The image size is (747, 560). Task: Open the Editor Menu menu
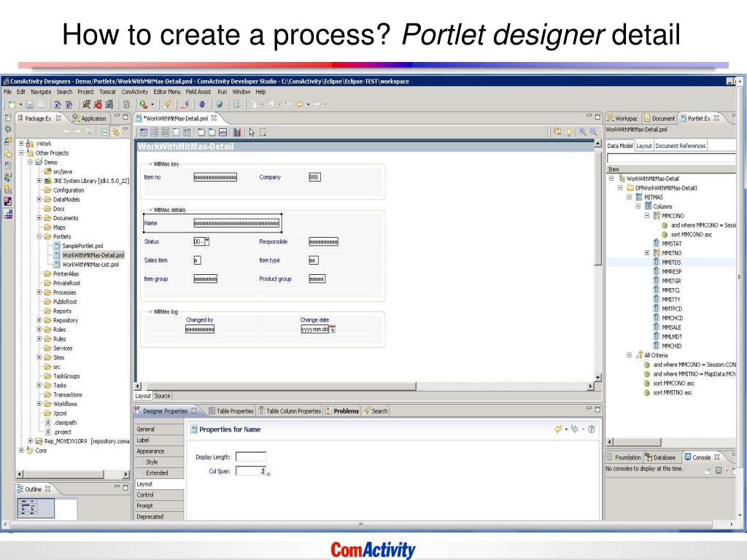click(x=167, y=92)
